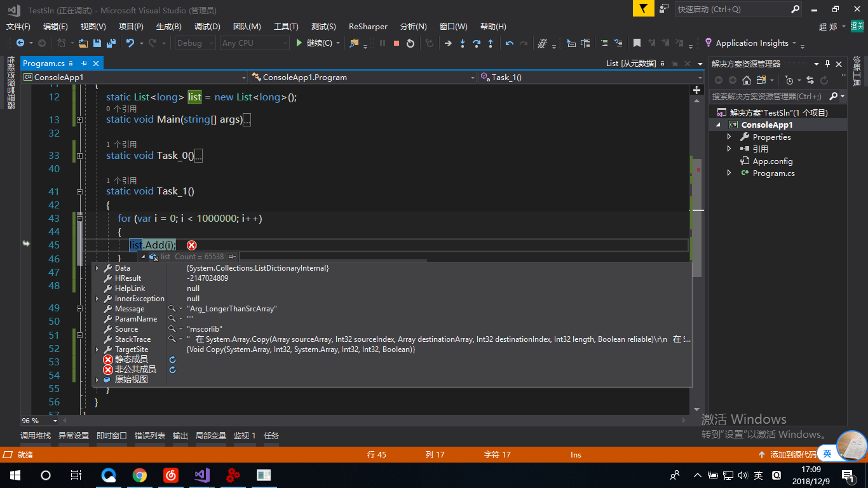Stop debugging with the red square
Viewport: 868px width, 488px height.
coord(397,43)
